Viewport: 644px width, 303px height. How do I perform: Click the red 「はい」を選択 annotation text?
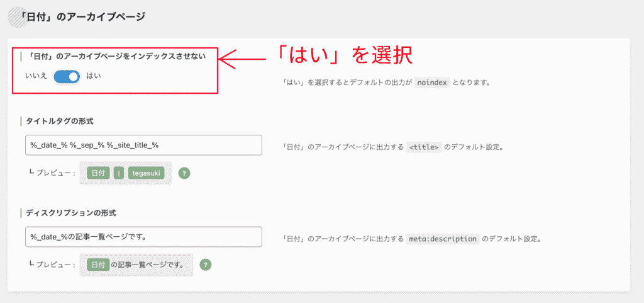(x=345, y=55)
